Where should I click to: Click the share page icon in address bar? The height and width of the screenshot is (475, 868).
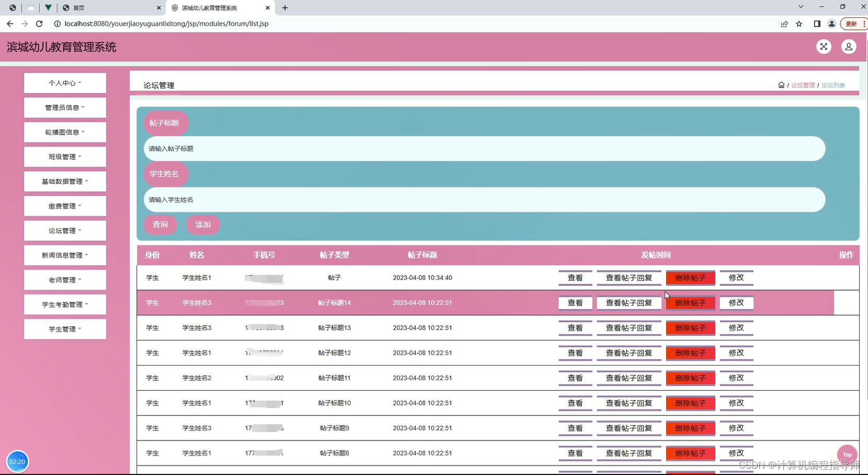(x=784, y=24)
